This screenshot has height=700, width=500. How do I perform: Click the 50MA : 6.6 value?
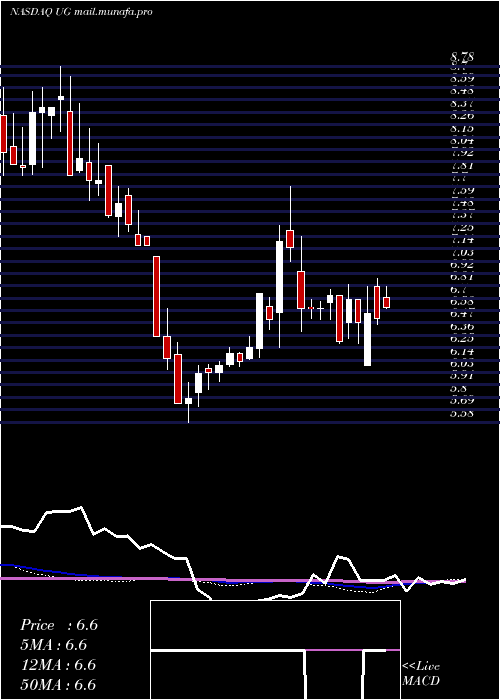58,685
